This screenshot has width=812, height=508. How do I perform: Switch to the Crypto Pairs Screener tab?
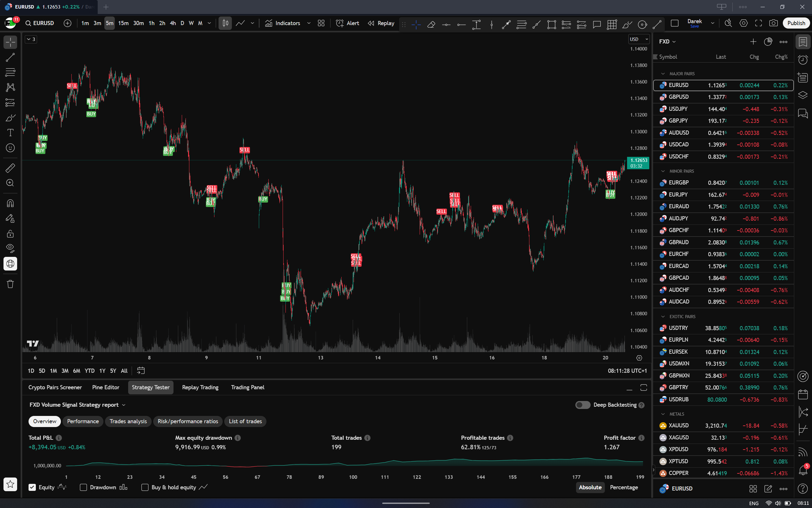tap(55, 387)
